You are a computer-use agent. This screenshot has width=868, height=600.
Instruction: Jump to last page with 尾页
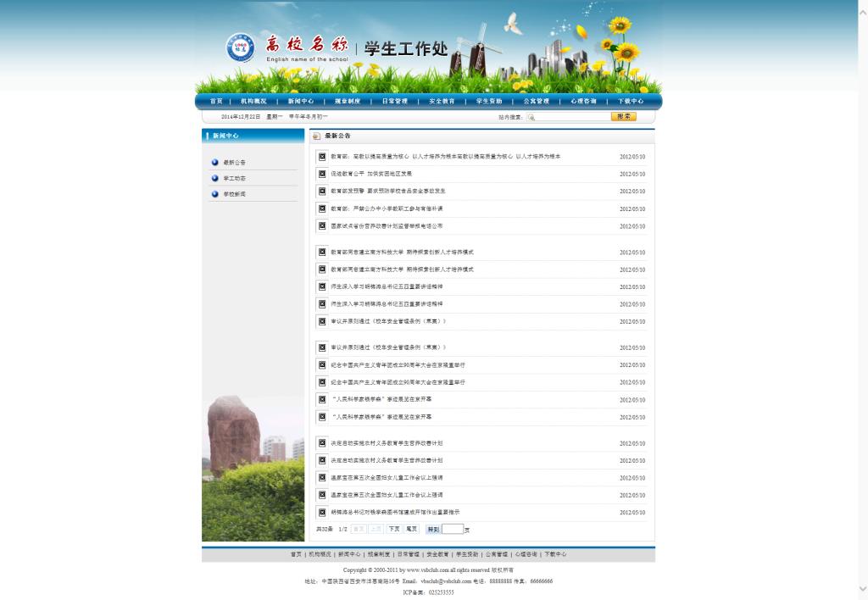411,529
